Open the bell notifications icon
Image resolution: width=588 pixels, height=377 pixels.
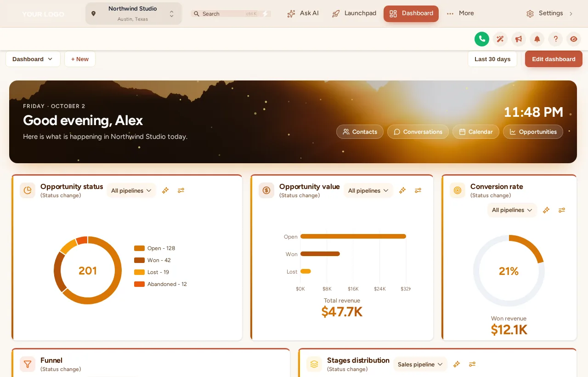(x=537, y=39)
